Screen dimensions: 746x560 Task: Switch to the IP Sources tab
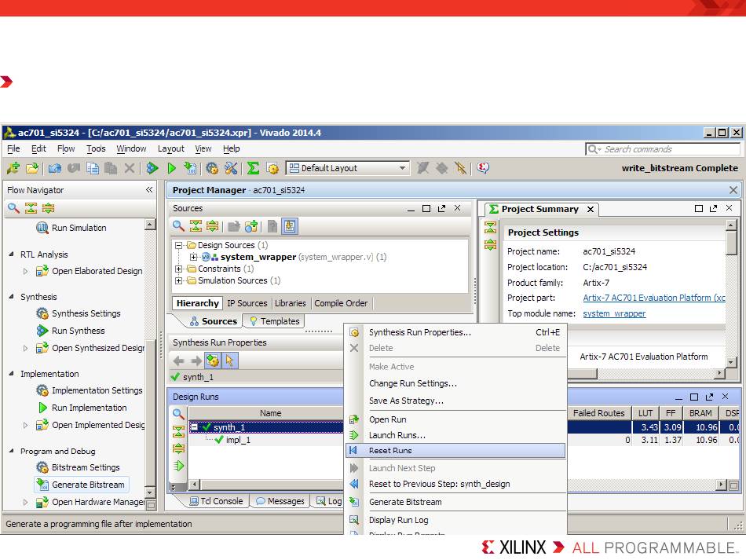pos(247,303)
